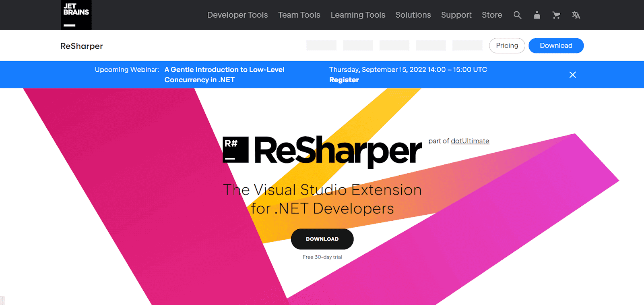Open the Support menu

click(x=456, y=15)
